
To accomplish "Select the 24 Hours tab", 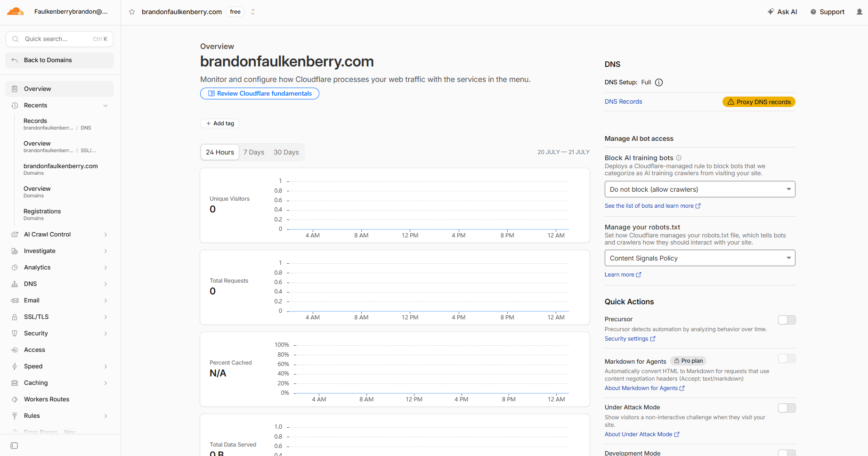I will coord(220,152).
